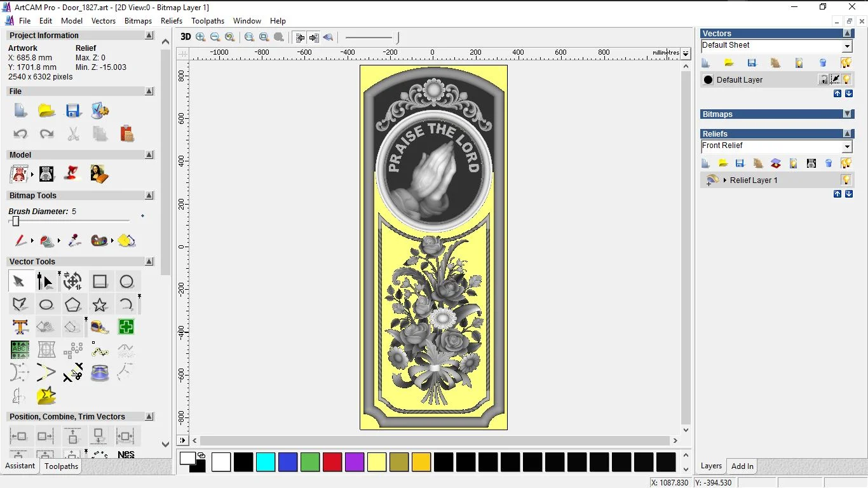This screenshot has width=868, height=488.
Task: Click the Lights and Material lamp icon
Action: point(72,173)
